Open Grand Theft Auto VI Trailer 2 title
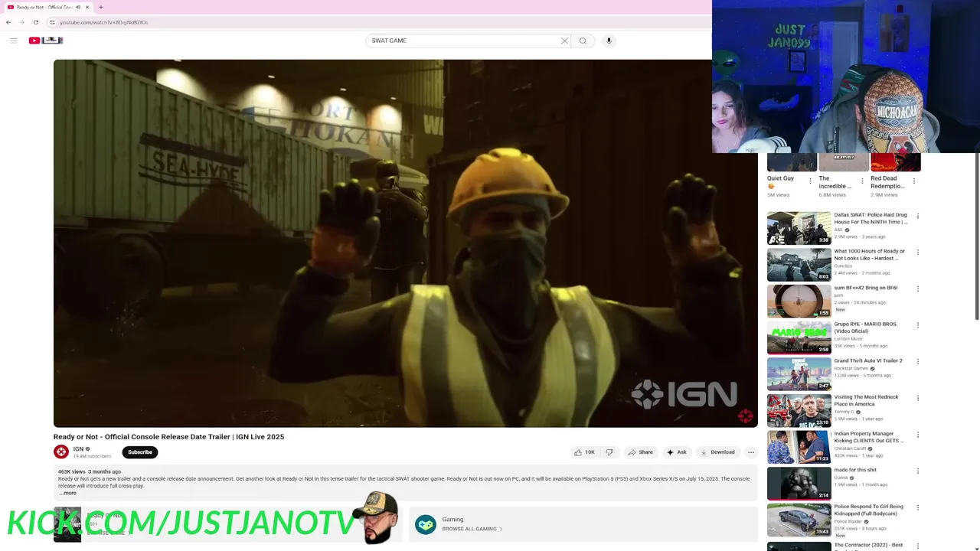This screenshot has width=980, height=551. click(868, 360)
